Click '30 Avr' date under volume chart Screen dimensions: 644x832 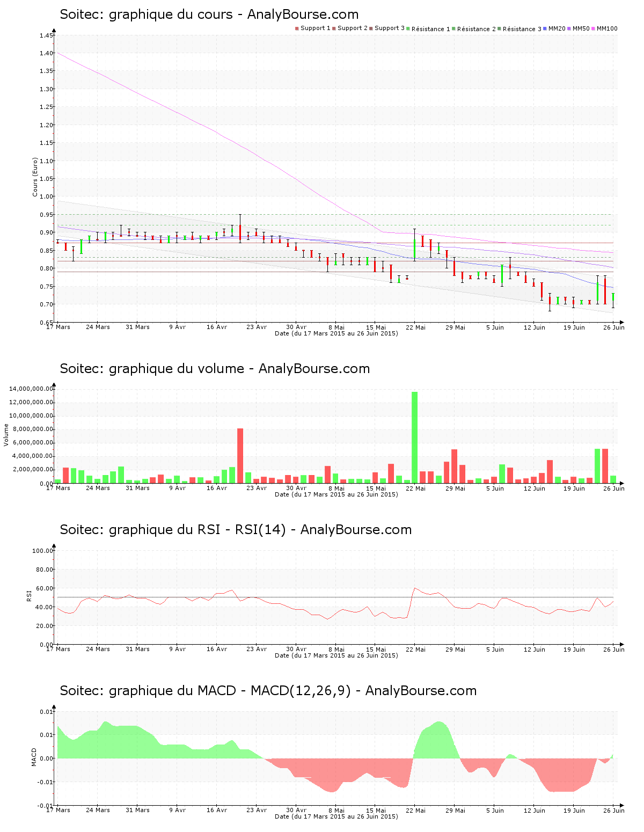(296, 488)
